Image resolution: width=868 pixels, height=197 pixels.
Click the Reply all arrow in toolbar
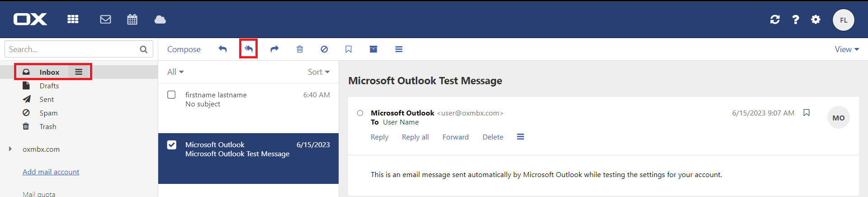point(248,49)
